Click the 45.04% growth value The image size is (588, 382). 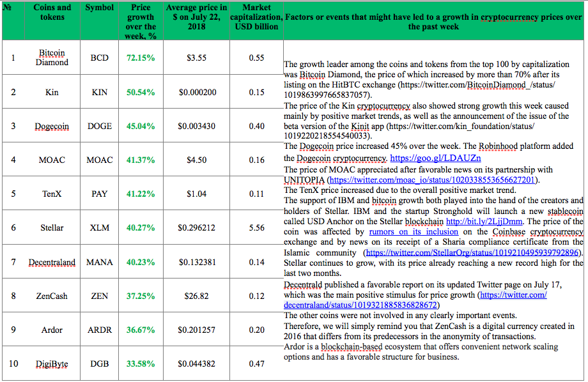pos(141,126)
